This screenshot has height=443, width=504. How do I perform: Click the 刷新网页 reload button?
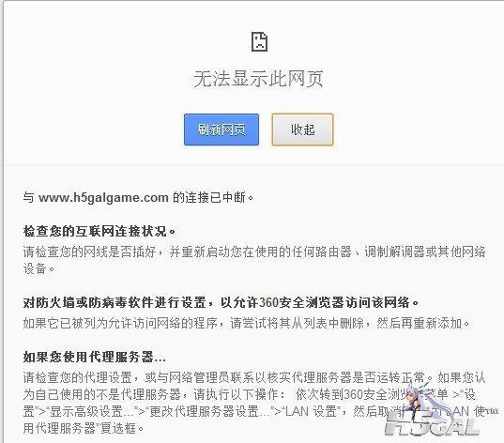(x=221, y=130)
